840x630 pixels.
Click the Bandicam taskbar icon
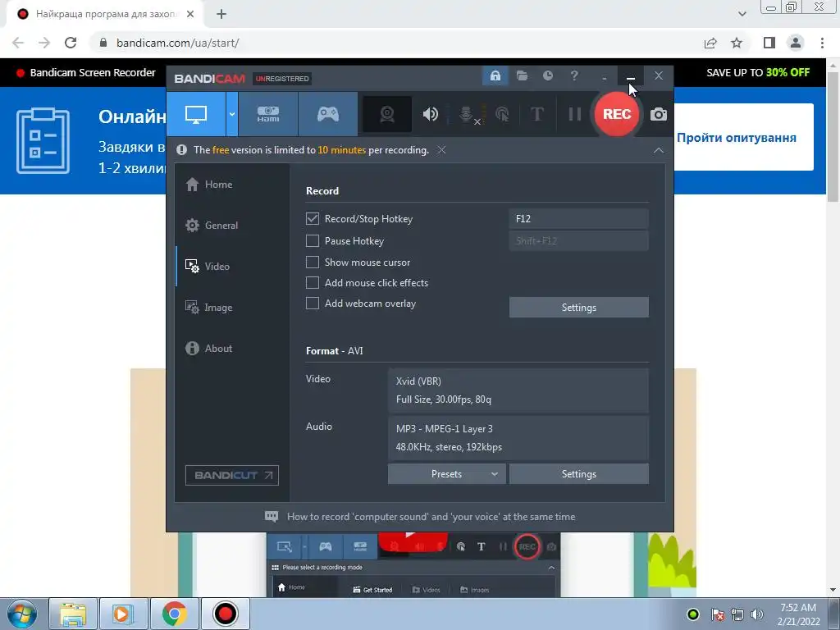pos(225,614)
